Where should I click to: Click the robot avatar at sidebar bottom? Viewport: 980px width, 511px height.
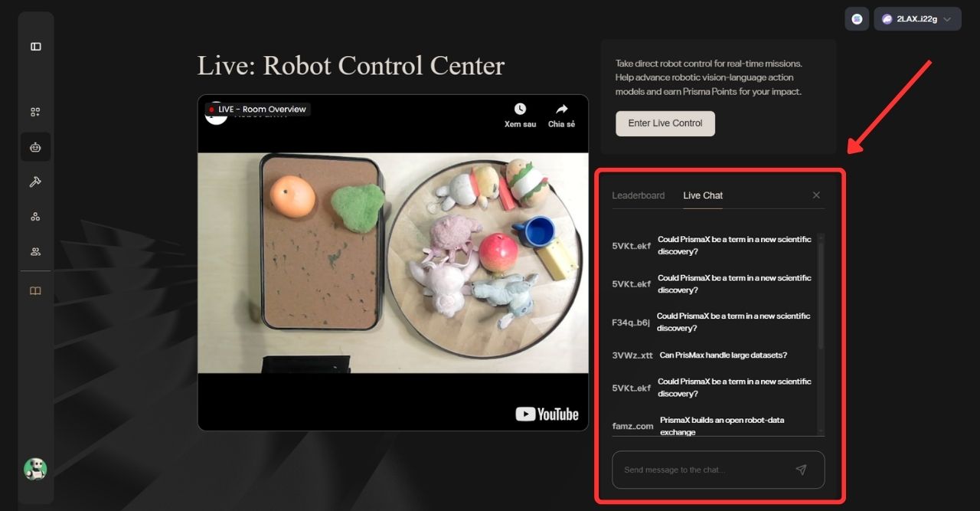point(35,469)
